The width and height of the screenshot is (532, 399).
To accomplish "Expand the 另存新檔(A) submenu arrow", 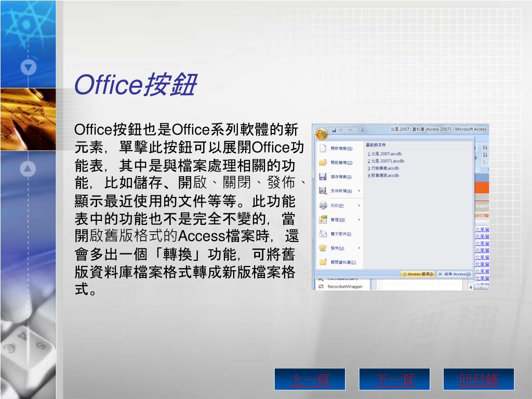I will coord(359,191).
